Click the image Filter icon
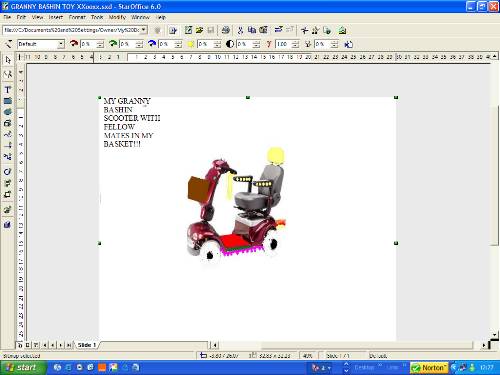This screenshot has width=500, height=375. click(8, 44)
